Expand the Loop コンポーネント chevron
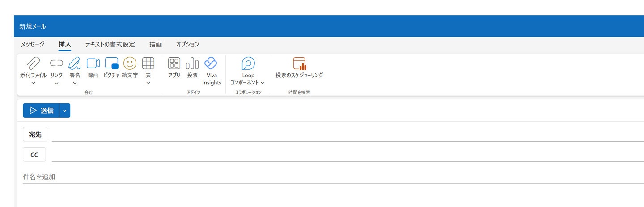The image size is (644, 207). point(263,83)
